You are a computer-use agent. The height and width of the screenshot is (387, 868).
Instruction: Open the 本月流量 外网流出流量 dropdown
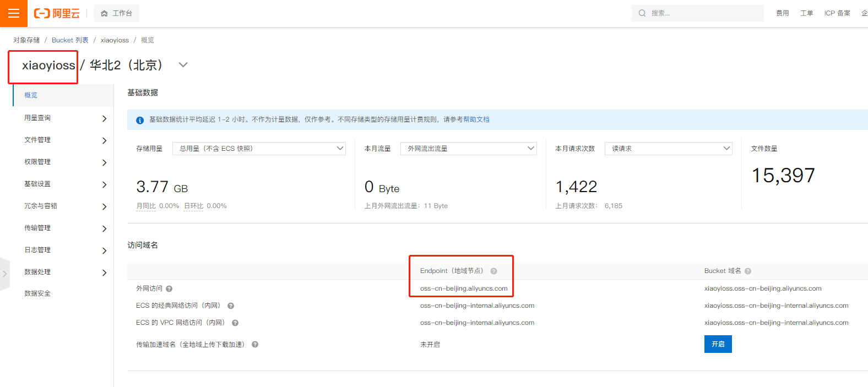pos(469,149)
